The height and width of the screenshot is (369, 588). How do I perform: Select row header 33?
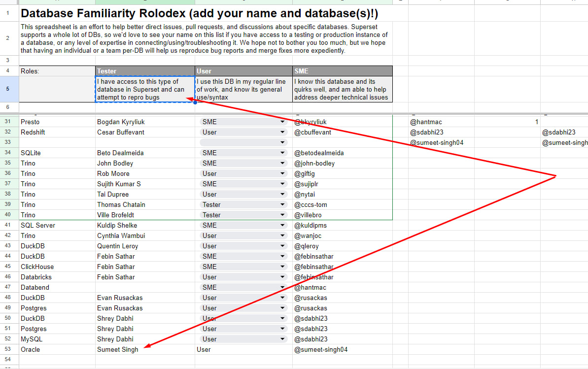(9, 142)
